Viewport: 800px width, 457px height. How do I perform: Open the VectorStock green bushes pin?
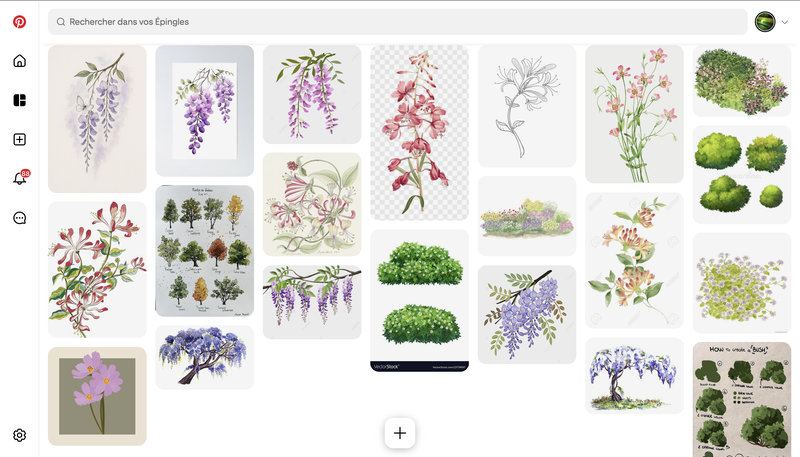[x=419, y=300]
